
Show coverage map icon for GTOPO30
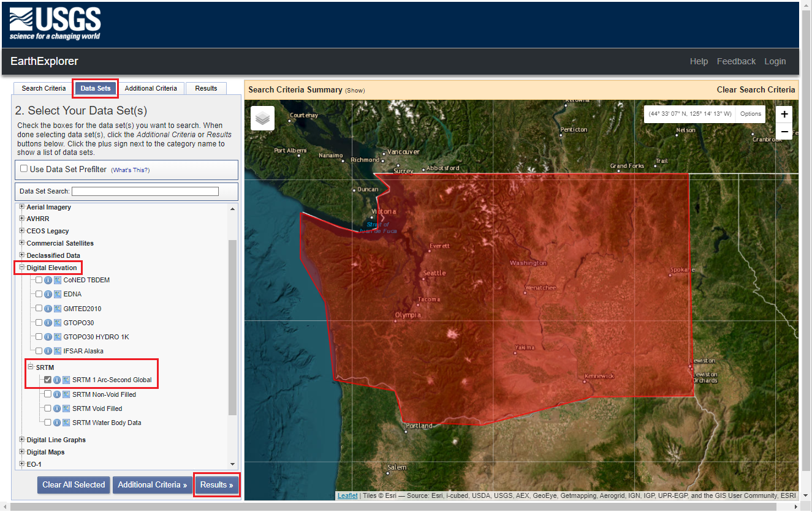tap(58, 323)
